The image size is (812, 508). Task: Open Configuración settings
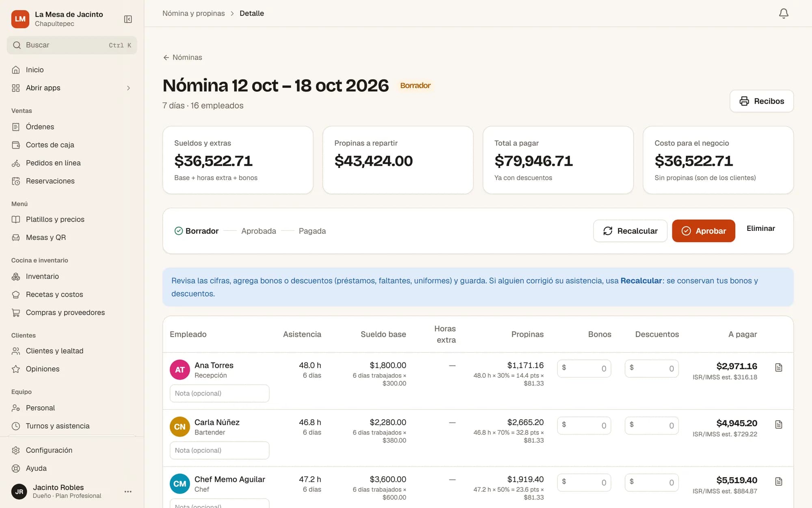[x=72, y=450]
